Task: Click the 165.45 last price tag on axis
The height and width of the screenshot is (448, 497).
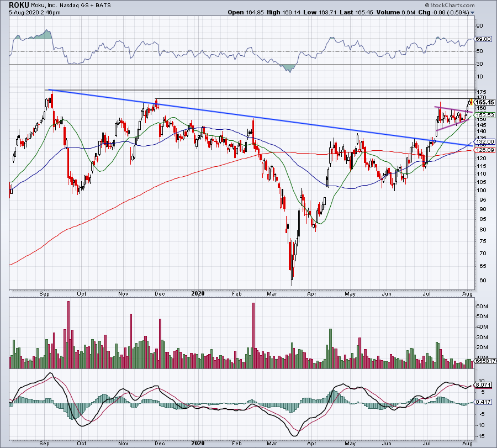Action: pos(485,102)
